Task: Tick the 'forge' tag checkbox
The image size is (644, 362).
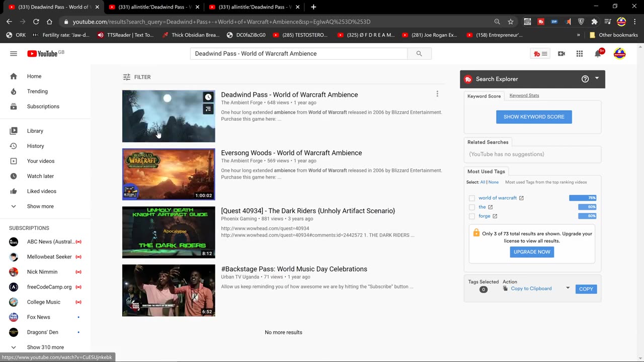Action: 471,216
